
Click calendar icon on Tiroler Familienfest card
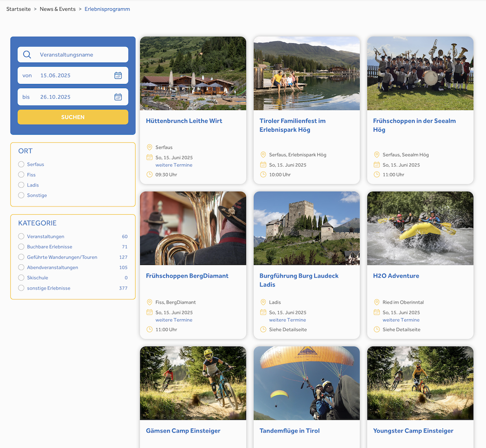tap(263, 165)
